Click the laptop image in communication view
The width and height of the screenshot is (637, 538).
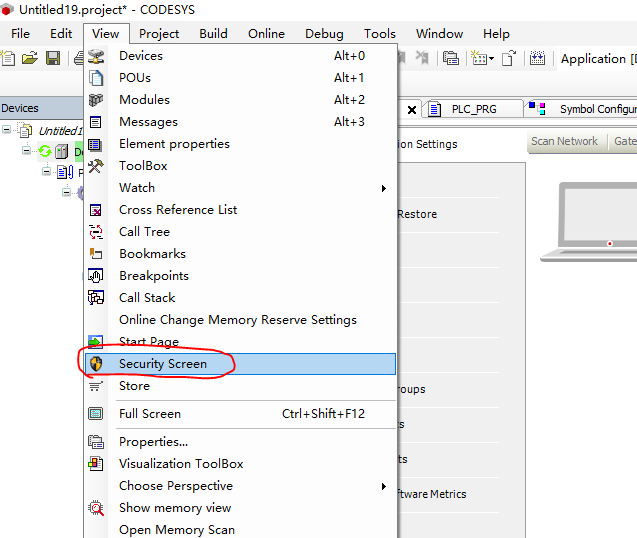[x=589, y=221]
